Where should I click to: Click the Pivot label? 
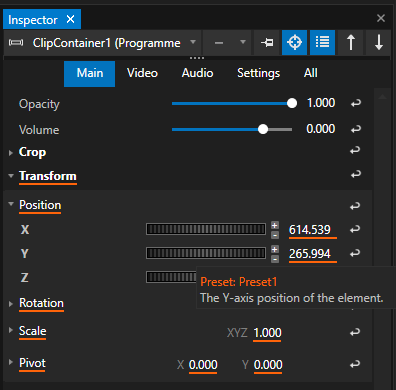(32, 363)
